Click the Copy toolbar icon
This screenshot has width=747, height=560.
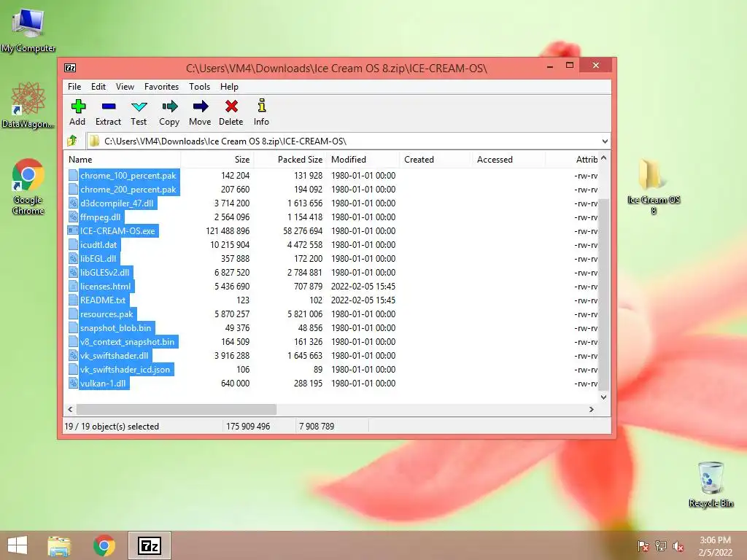click(169, 106)
